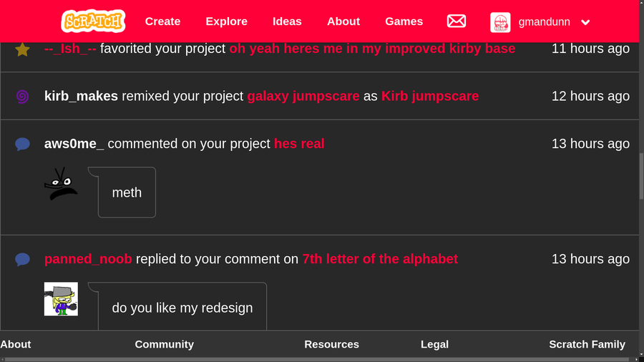Open the hes real project link

coord(299,144)
